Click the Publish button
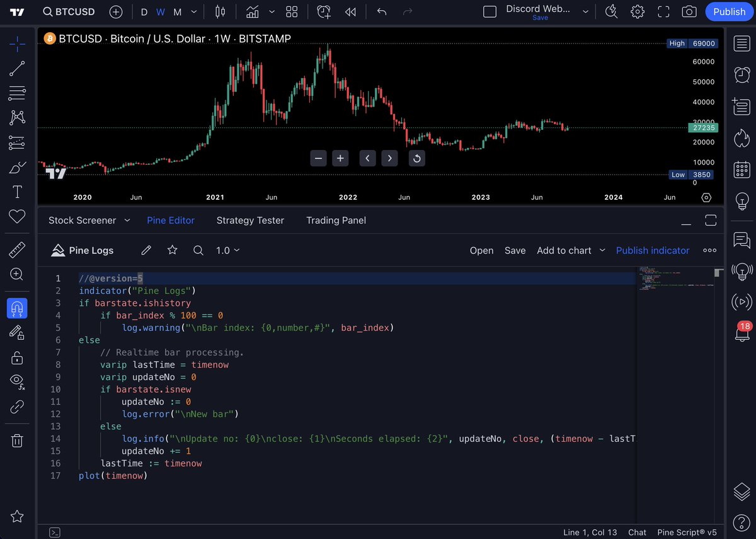 (730, 12)
